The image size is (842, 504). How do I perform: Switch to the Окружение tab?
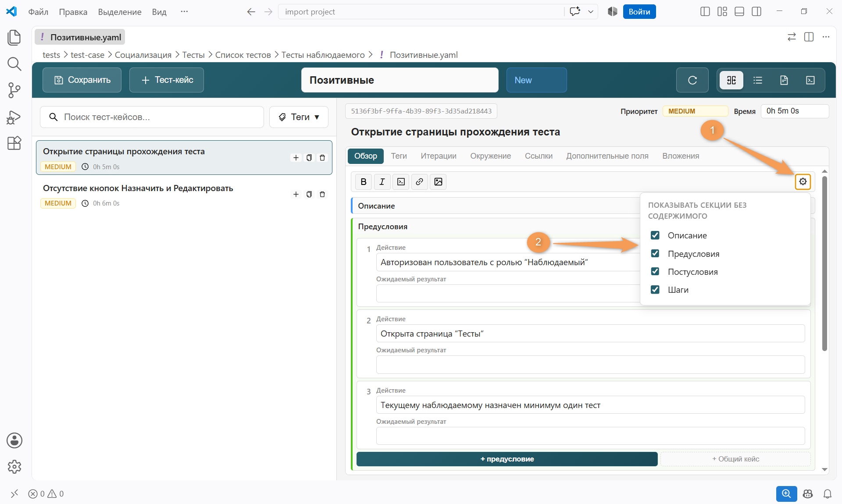click(491, 156)
